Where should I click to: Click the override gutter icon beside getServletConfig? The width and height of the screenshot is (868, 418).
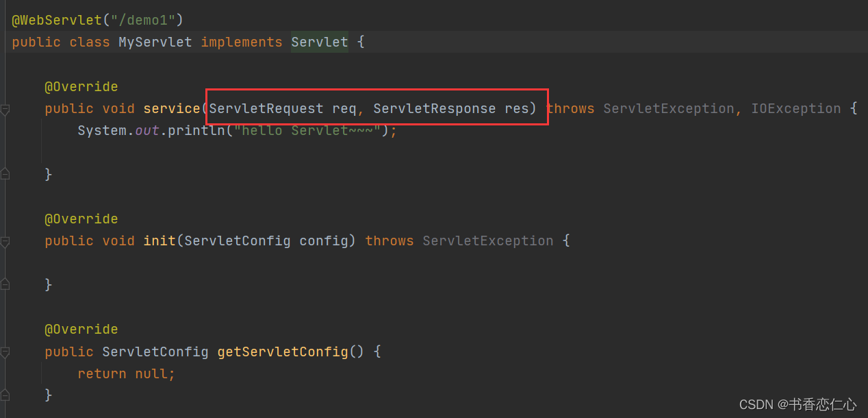(x=5, y=351)
